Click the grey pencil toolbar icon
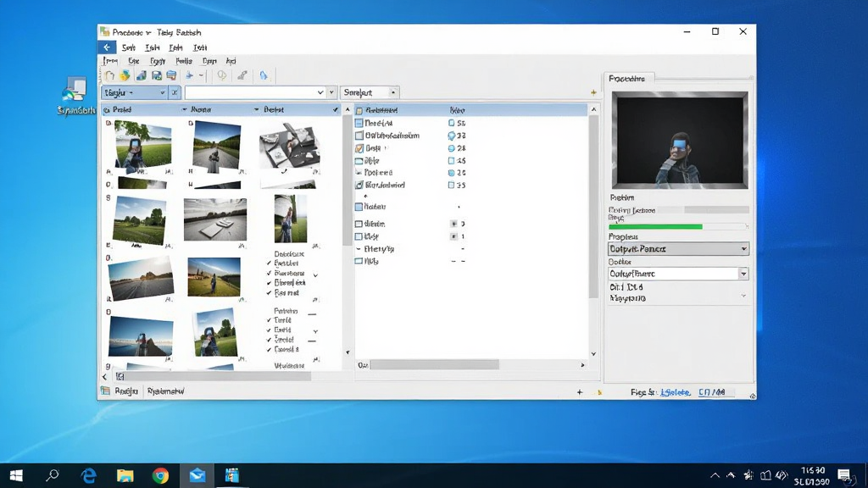 pos(242,75)
